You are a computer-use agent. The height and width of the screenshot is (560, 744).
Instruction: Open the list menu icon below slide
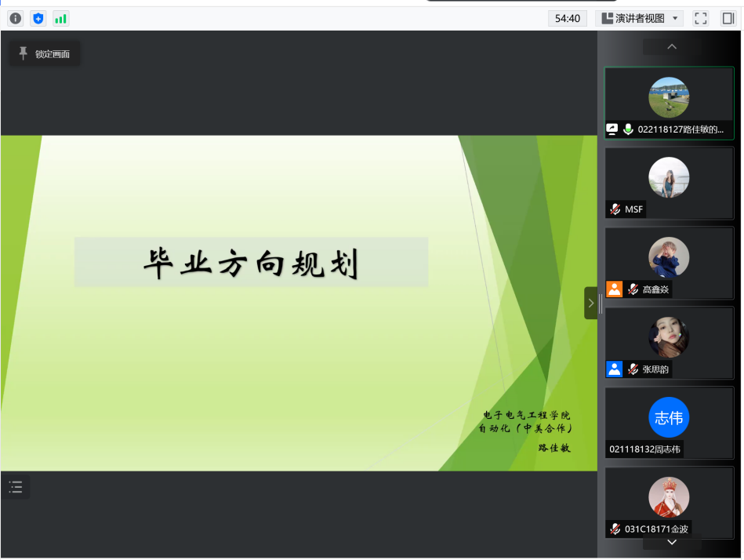tap(16, 487)
